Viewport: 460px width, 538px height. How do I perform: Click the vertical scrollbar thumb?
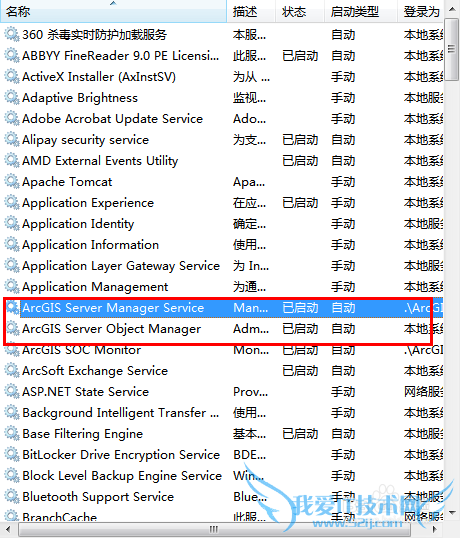click(452, 49)
